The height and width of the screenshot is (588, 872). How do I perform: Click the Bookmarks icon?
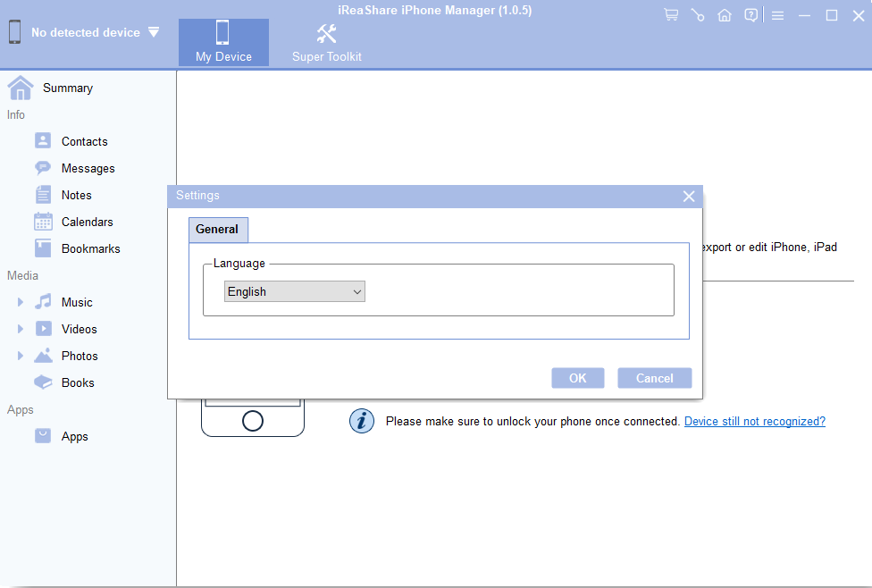coord(43,248)
